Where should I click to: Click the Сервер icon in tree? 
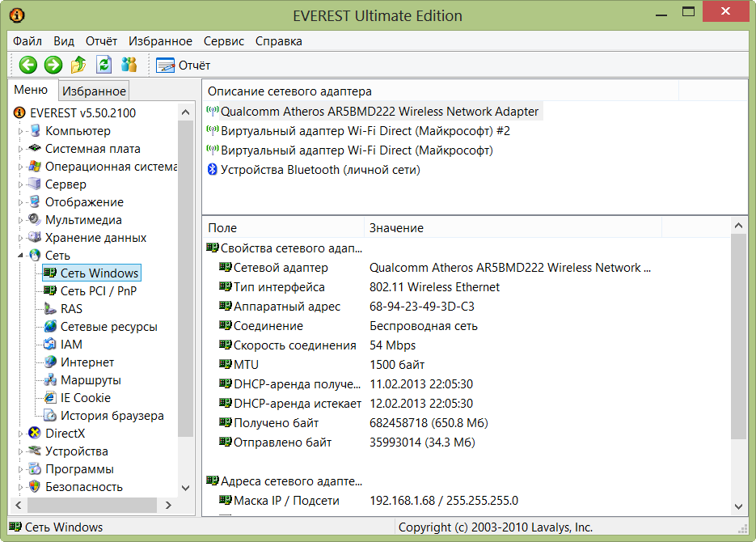click(35, 184)
